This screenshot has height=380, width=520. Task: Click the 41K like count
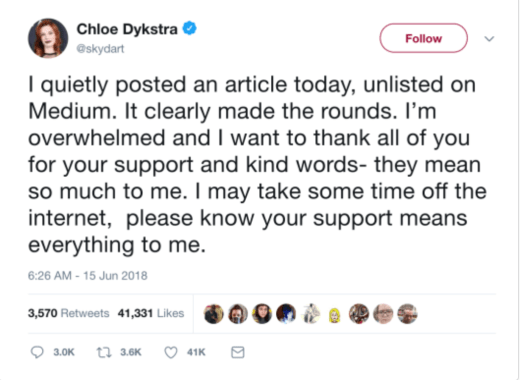tap(196, 352)
